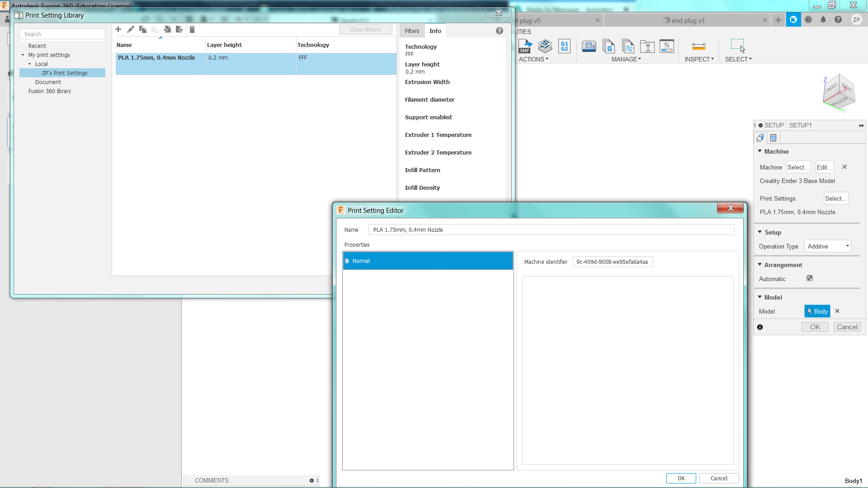Click the copy print setting icon
This screenshot has width=868, height=488.
[x=143, y=29]
